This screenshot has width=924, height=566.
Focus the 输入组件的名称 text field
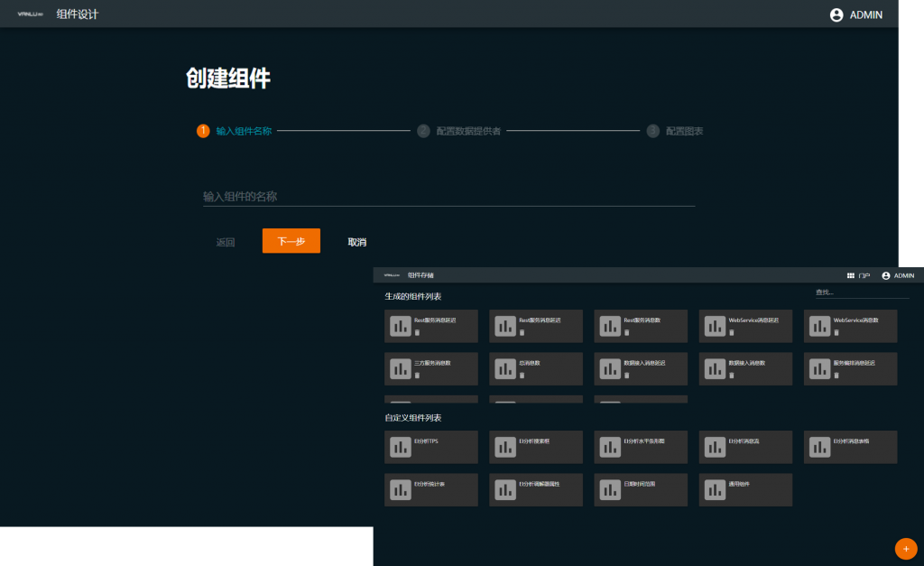pyautogui.click(x=448, y=197)
